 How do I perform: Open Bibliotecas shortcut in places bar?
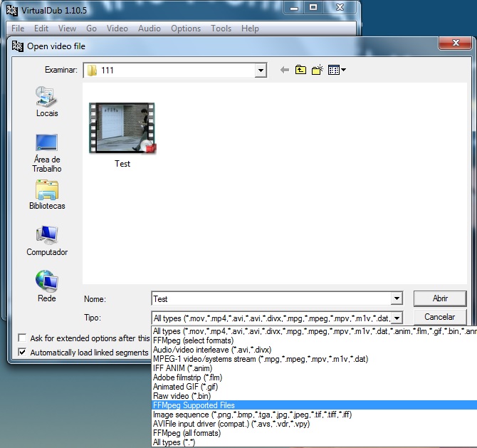click(47, 194)
